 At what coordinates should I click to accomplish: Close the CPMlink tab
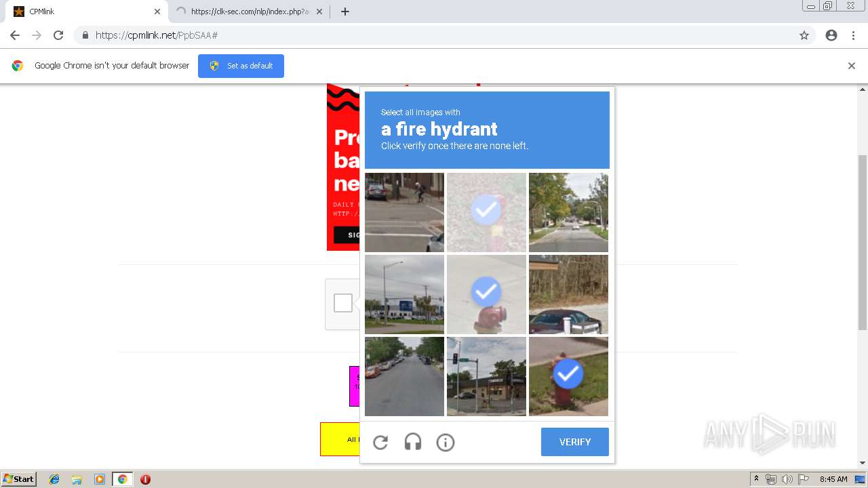(x=157, y=12)
